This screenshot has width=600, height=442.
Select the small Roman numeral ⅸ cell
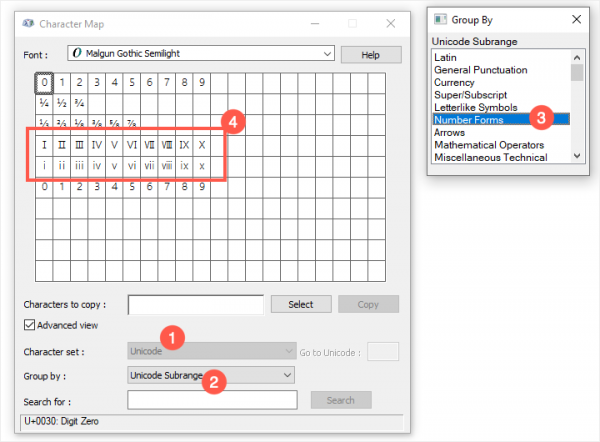pos(184,166)
